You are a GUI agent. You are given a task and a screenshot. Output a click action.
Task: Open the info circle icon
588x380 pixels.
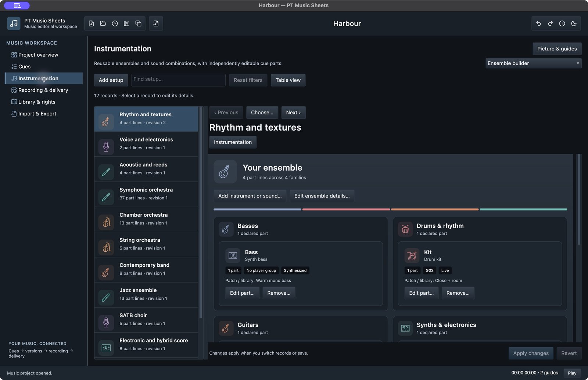coord(562,24)
